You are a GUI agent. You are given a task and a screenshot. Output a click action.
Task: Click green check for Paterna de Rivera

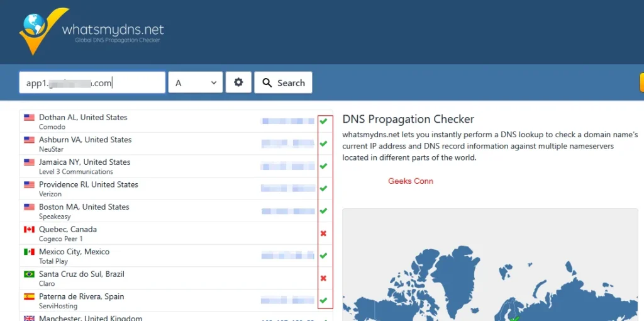click(324, 300)
